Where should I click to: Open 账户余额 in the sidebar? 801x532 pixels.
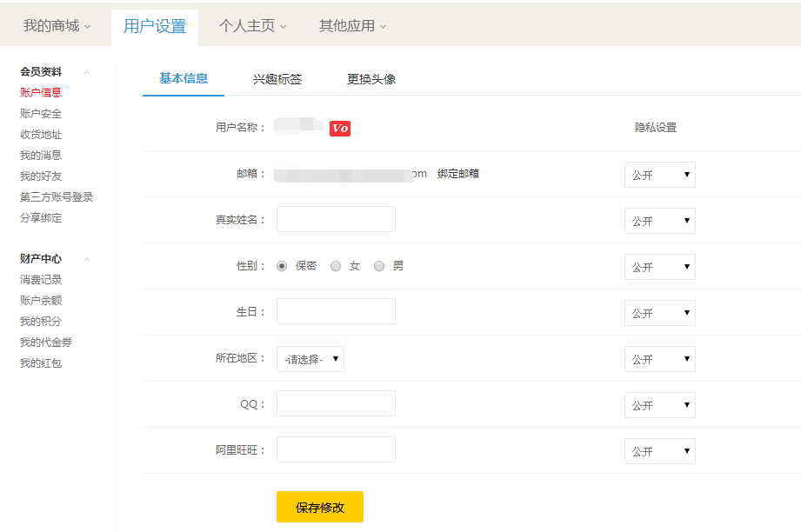41,300
